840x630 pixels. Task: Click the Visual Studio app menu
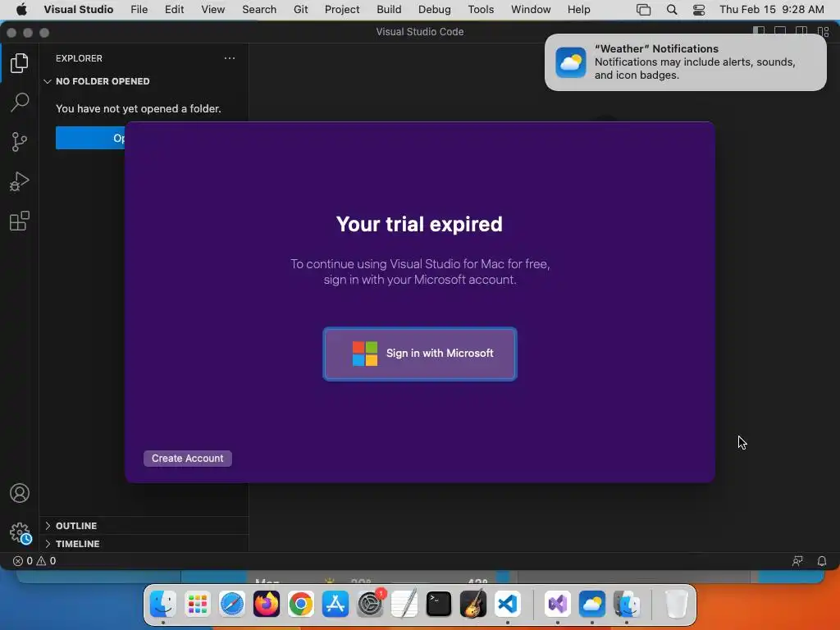click(x=79, y=10)
